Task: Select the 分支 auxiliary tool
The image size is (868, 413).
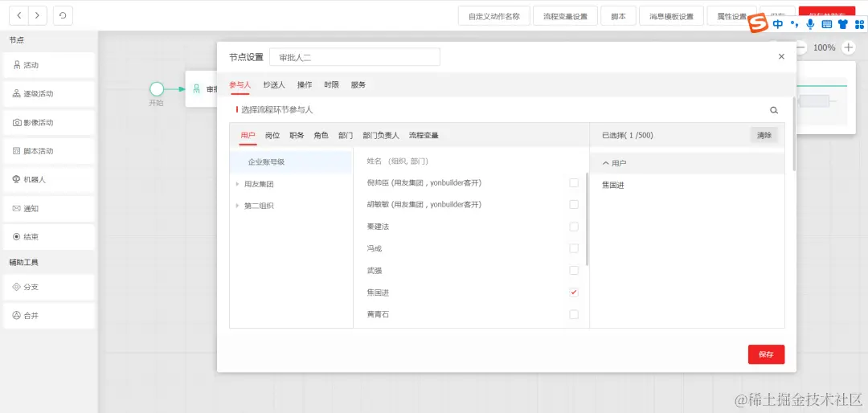Action: pos(49,288)
